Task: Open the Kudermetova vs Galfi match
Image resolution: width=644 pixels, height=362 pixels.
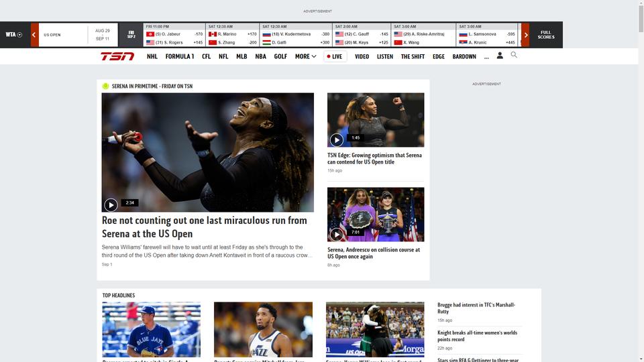Action: pos(296,35)
